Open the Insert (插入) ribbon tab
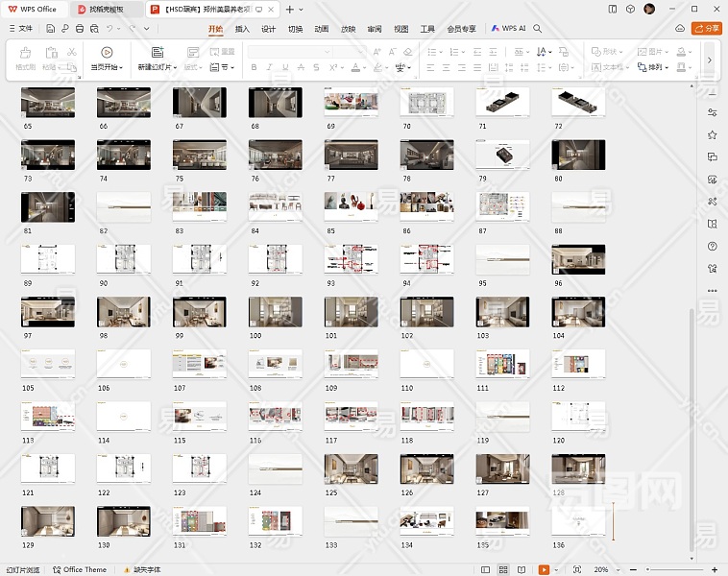 (242, 29)
